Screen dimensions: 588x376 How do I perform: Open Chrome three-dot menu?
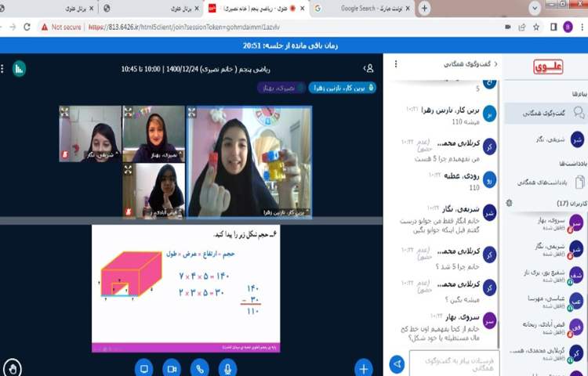582,27
